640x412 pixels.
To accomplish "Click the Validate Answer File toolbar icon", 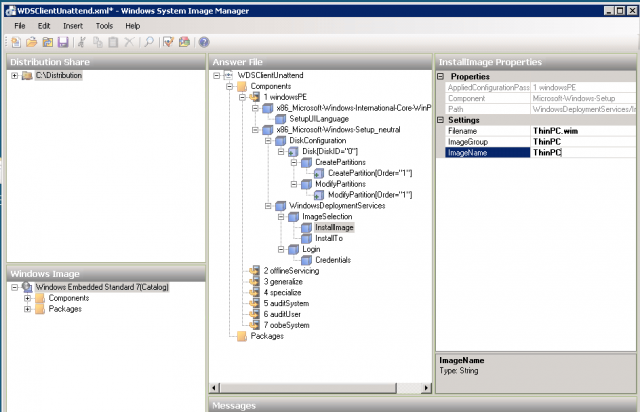I will click(x=168, y=42).
